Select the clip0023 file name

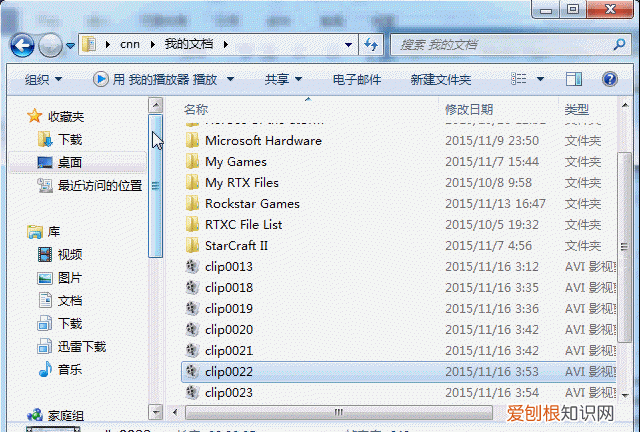coord(229,392)
